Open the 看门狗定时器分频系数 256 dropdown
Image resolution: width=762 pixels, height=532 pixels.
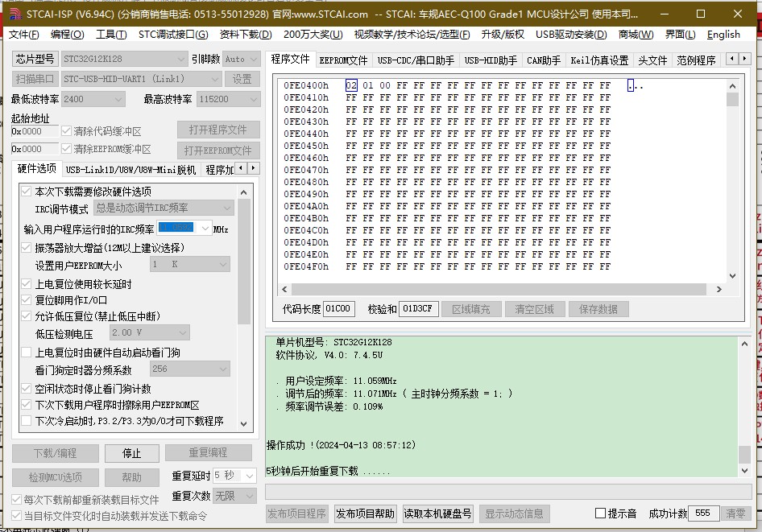189,369
